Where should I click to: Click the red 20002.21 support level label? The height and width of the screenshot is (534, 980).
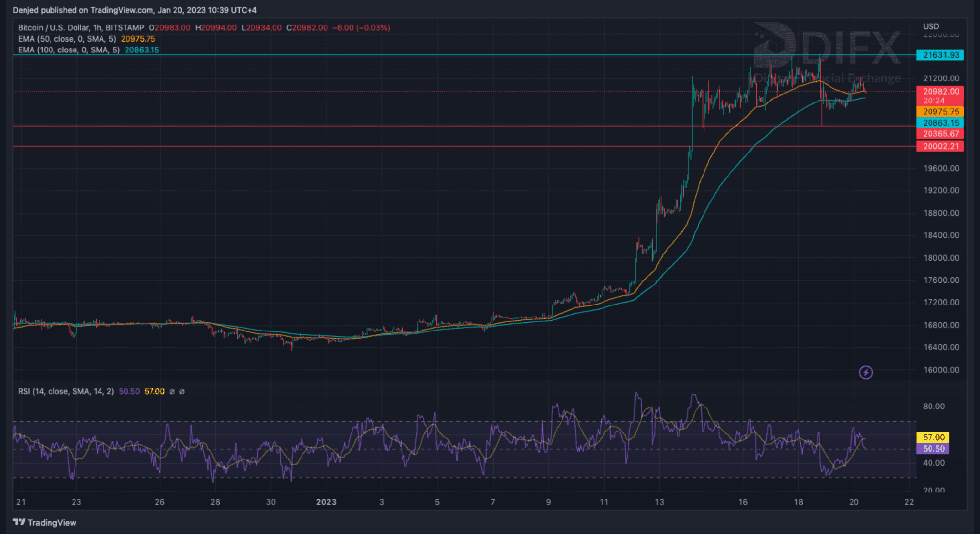click(940, 146)
